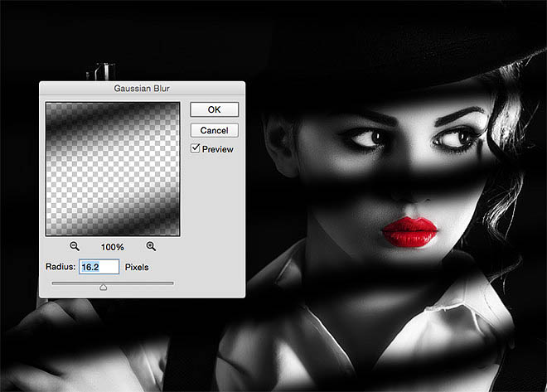This screenshot has height=392, width=547.
Task: Click the 100% zoom level readout
Action: (113, 247)
